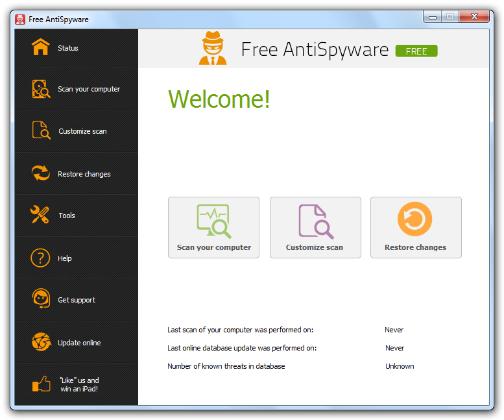Click the headset Get support icon
This screenshot has width=504, height=420.
coord(41,299)
